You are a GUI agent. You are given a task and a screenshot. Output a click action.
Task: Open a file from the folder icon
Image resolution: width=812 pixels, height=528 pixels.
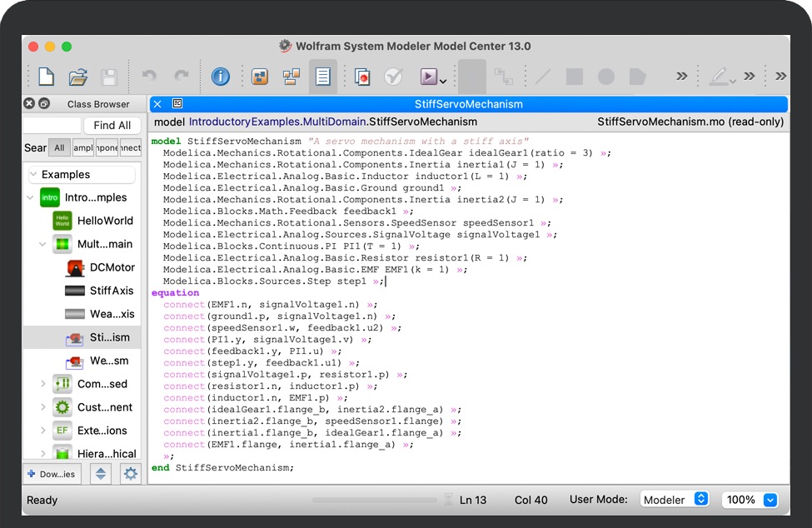coord(78,77)
